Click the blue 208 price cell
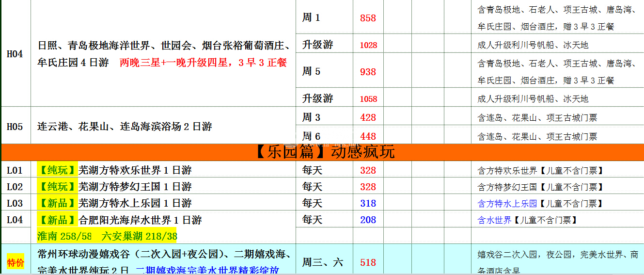 tap(368, 220)
